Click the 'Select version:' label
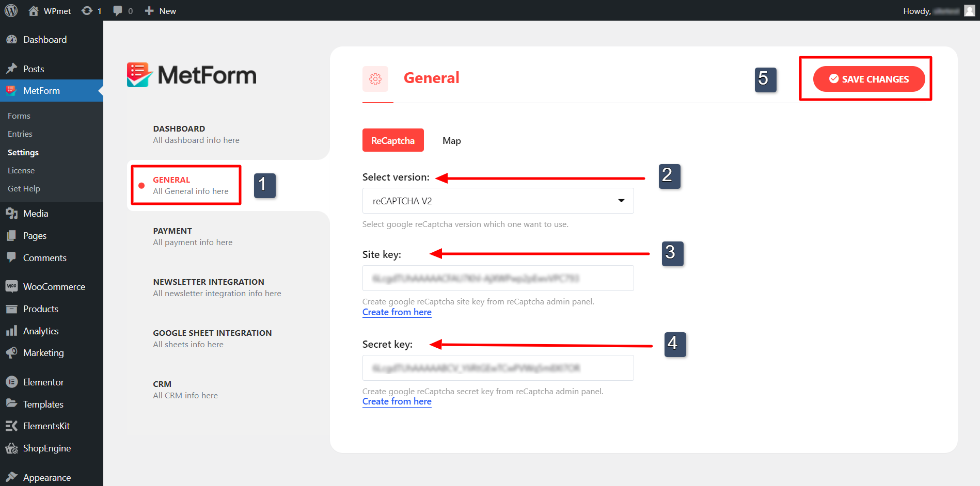The height and width of the screenshot is (486, 980). 396,177
